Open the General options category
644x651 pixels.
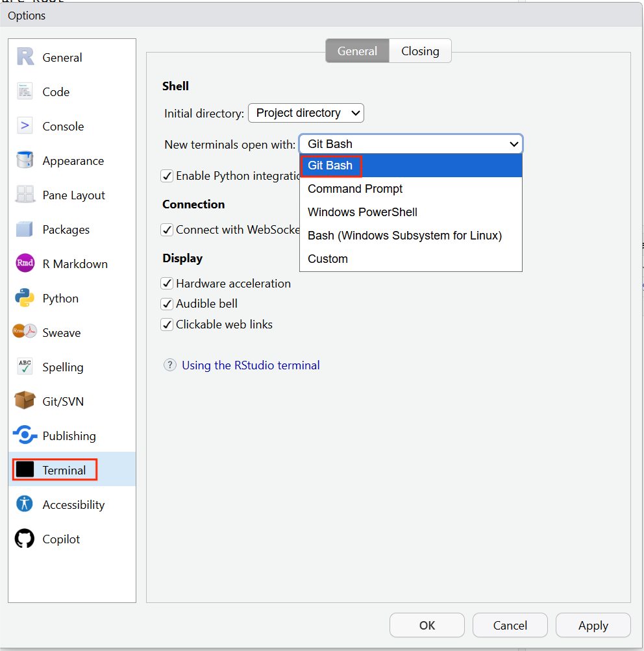72,57
